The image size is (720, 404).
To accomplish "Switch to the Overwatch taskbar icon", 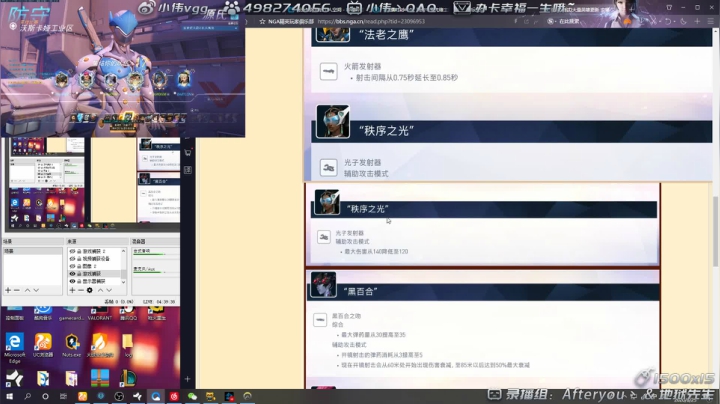I will click(x=248, y=396).
